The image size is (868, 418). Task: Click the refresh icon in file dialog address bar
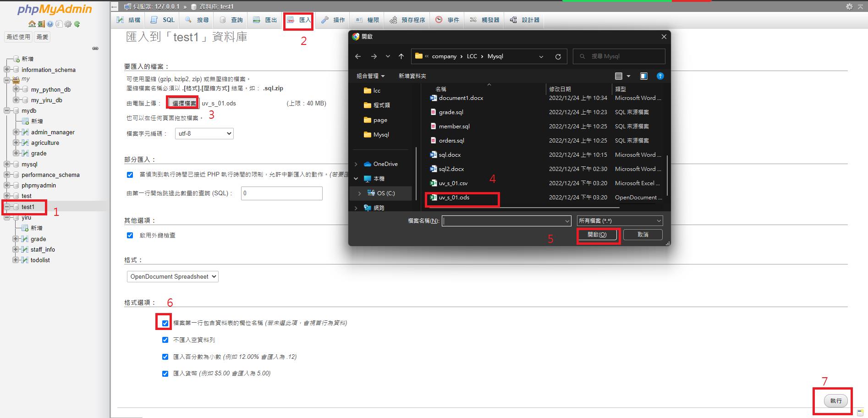click(558, 56)
